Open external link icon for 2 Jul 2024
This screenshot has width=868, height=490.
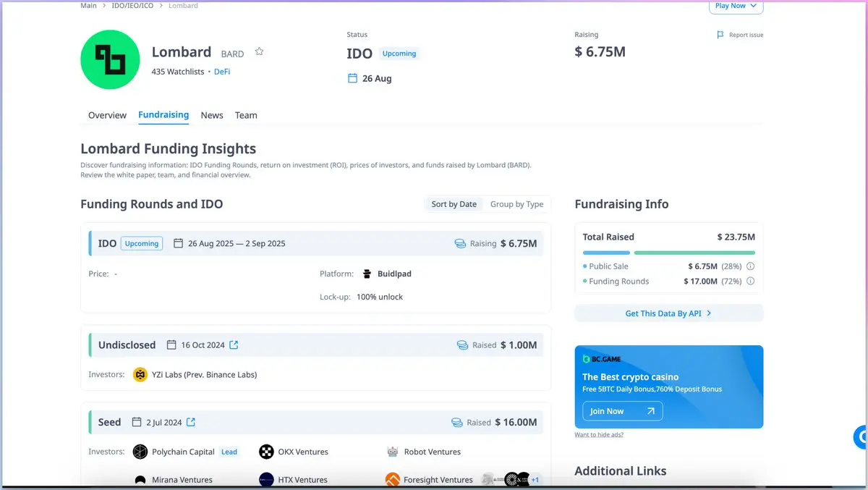(191, 422)
